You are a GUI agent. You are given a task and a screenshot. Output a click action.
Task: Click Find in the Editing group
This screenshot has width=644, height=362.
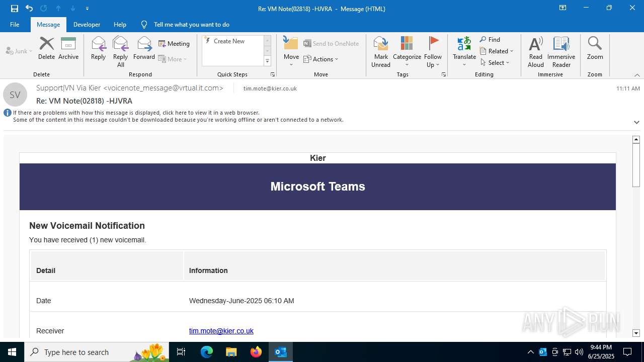pyautogui.click(x=490, y=40)
